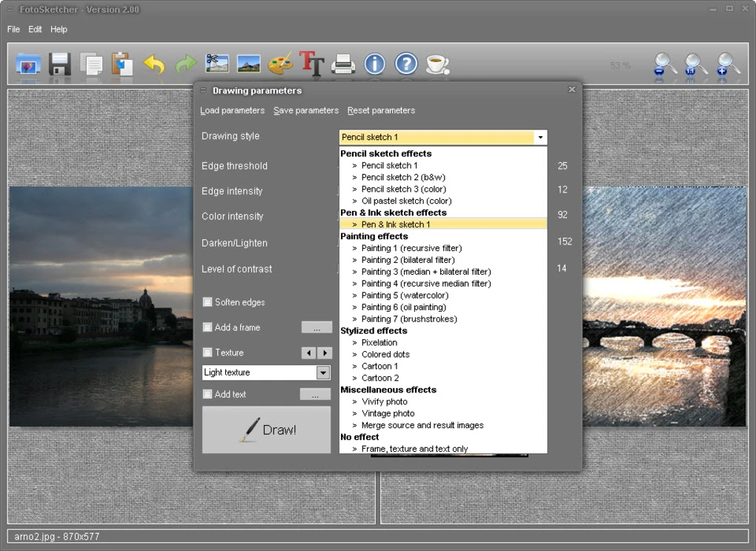Screen dimensions: 756x551
Task: Open the File menu
Action: pos(13,30)
